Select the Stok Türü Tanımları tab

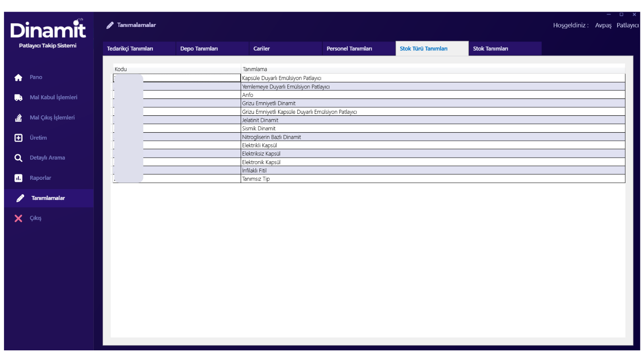click(432, 48)
